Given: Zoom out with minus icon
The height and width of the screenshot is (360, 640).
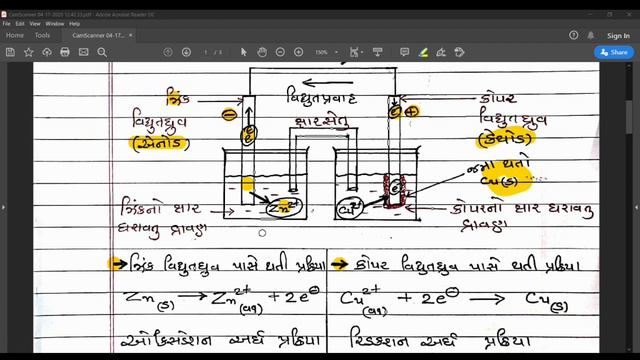Looking at the screenshot, I should pos(280,52).
